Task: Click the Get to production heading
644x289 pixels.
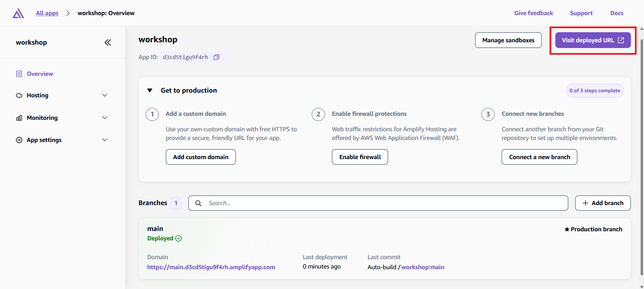Action: click(189, 91)
